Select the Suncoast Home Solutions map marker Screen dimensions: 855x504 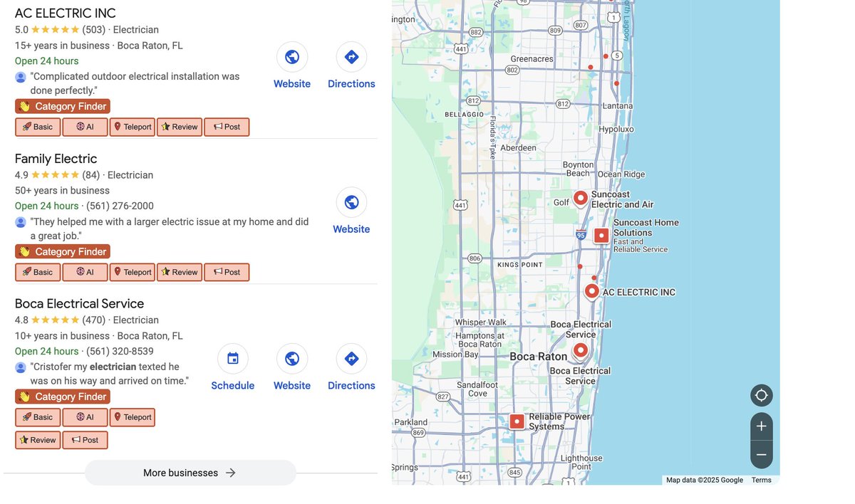tap(601, 235)
